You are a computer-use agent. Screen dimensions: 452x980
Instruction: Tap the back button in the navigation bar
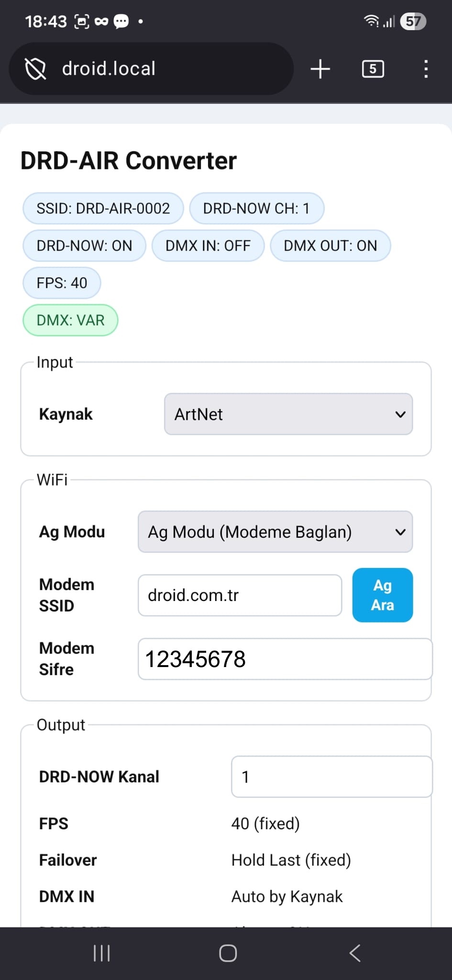354,953
